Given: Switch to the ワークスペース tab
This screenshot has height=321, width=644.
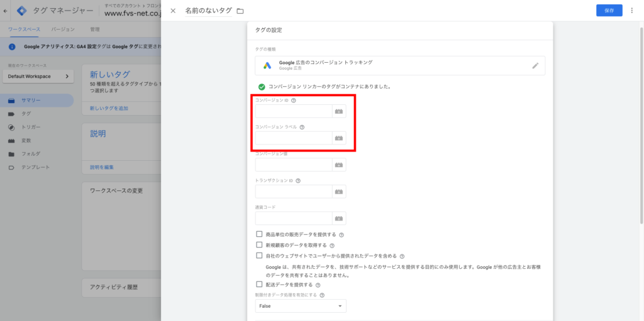Looking at the screenshot, I should pyautogui.click(x=25, y=30).
